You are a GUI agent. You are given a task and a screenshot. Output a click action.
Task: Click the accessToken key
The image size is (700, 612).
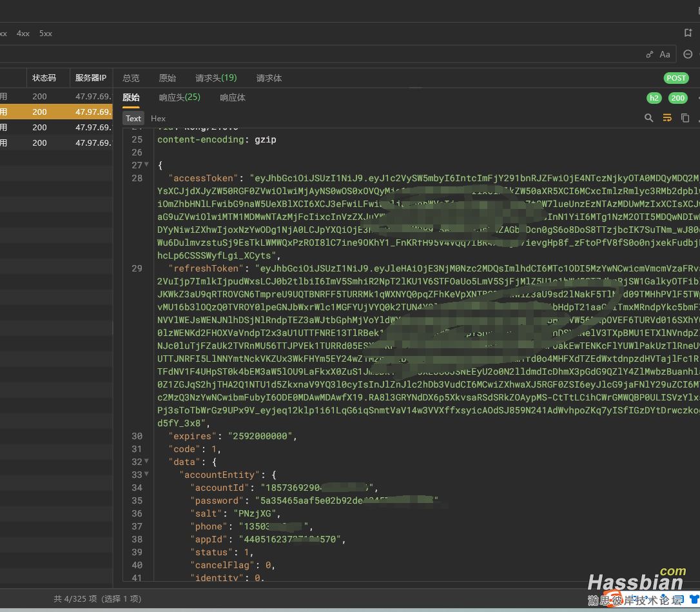(203, 178)
